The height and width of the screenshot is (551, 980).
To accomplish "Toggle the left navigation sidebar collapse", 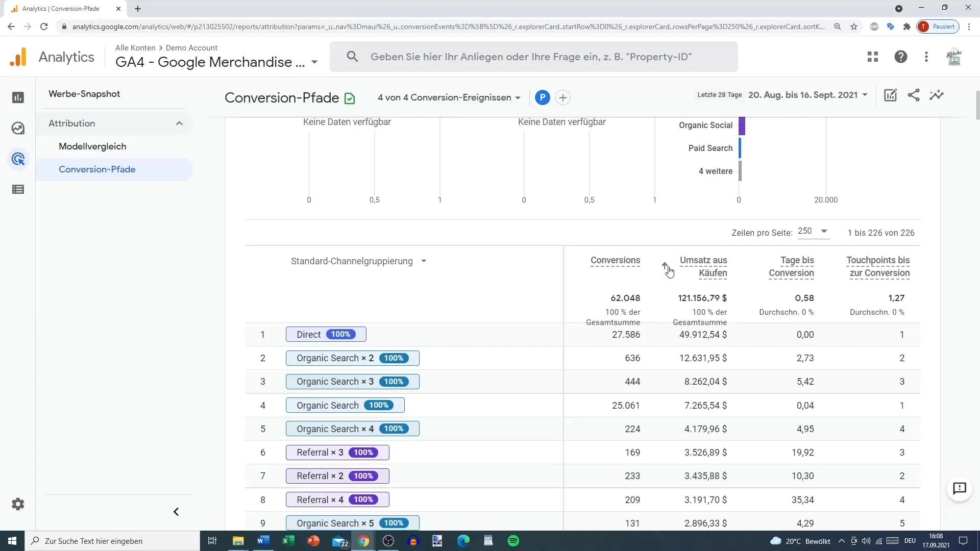I will pyautogui.click(x=176, y=512).
